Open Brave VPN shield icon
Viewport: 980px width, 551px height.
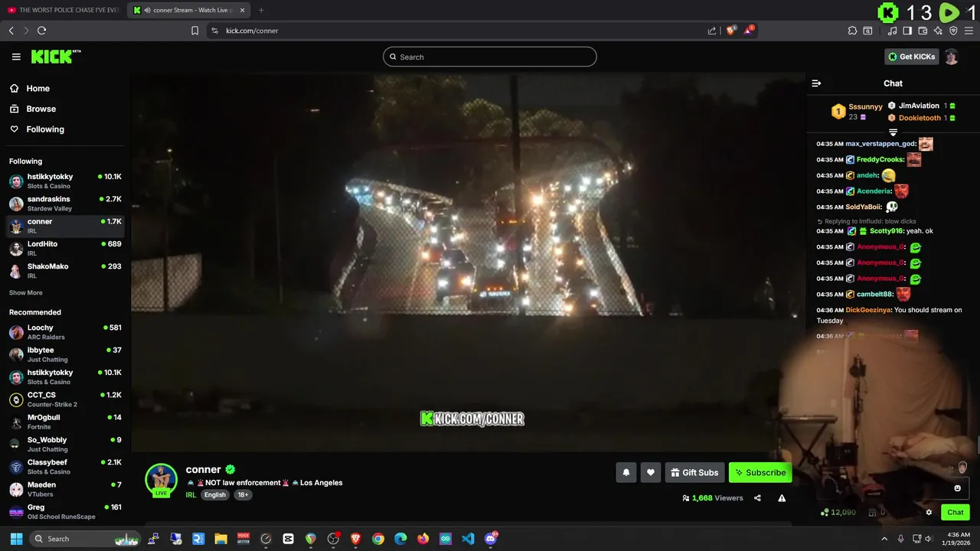coord(953,31)
